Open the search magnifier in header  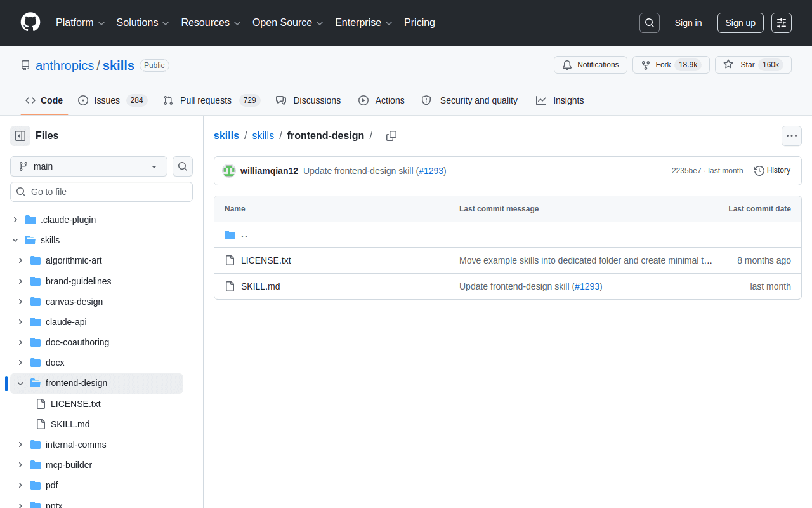(650, 23)
